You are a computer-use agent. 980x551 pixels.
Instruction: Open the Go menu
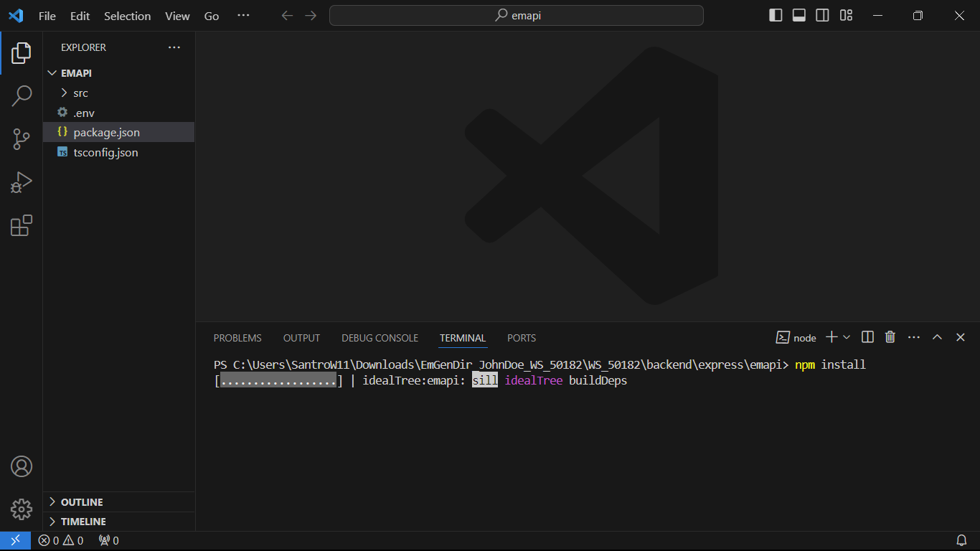point(212,16)
